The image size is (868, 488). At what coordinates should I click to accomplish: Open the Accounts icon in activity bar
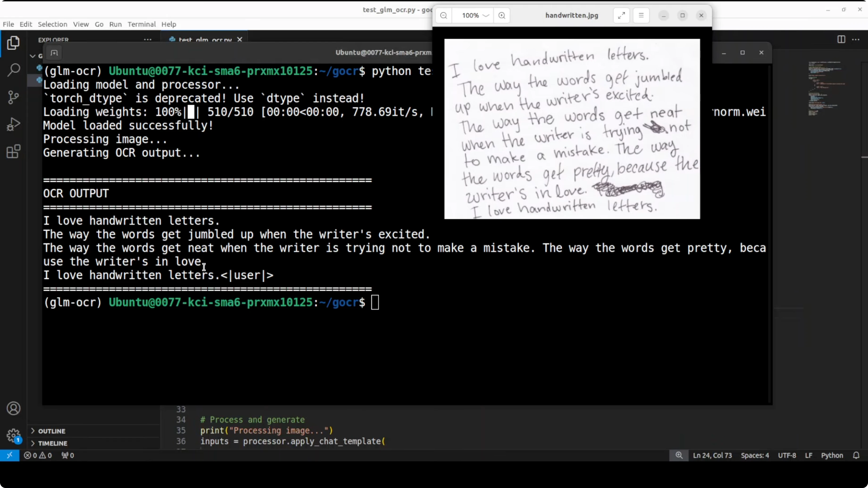point(13,409)
